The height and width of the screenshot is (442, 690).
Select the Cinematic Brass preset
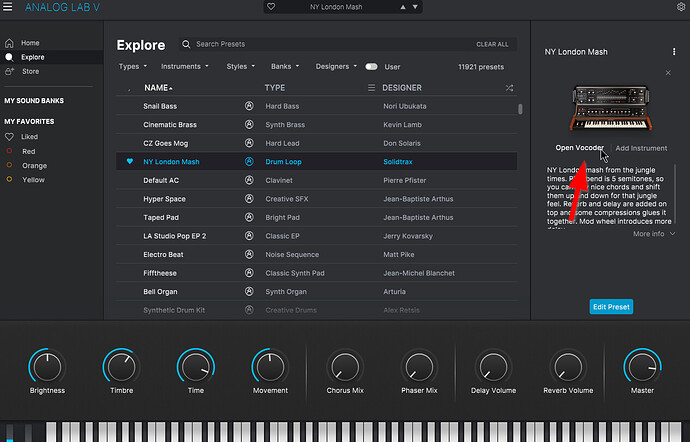click(x=316, y=125)
